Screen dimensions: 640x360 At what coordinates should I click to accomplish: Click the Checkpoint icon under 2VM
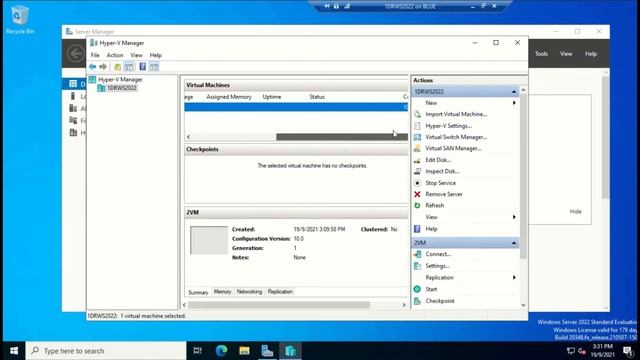click(417, 301)
